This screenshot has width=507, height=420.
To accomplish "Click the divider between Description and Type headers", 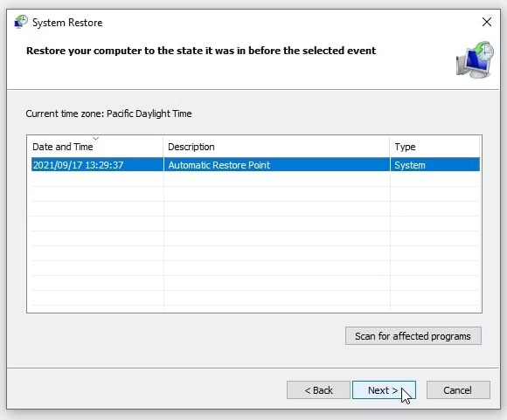I will pos(390,147).
